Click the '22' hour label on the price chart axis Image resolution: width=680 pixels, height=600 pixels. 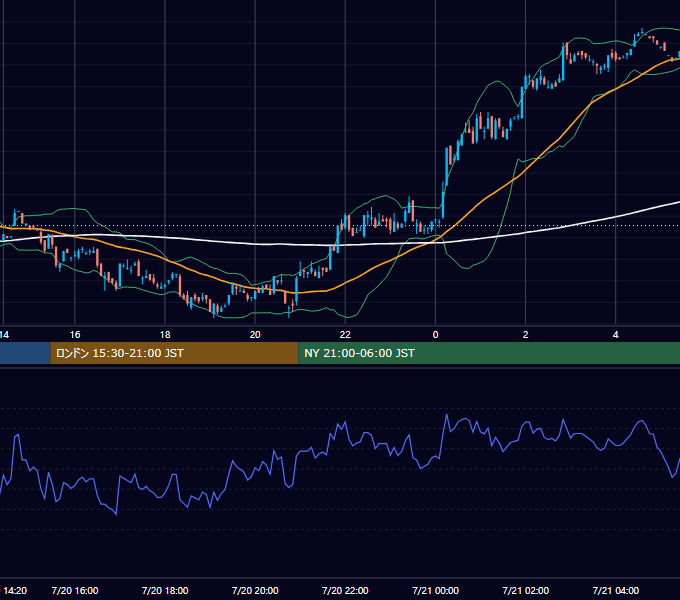coord(345,335)
